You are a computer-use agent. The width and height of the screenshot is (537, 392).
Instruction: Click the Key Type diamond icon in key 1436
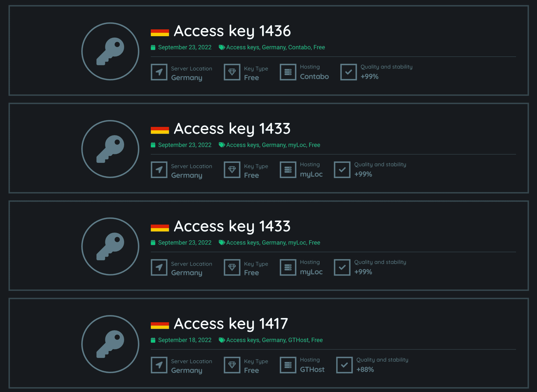pyautogui.click(x=232, y=72)
